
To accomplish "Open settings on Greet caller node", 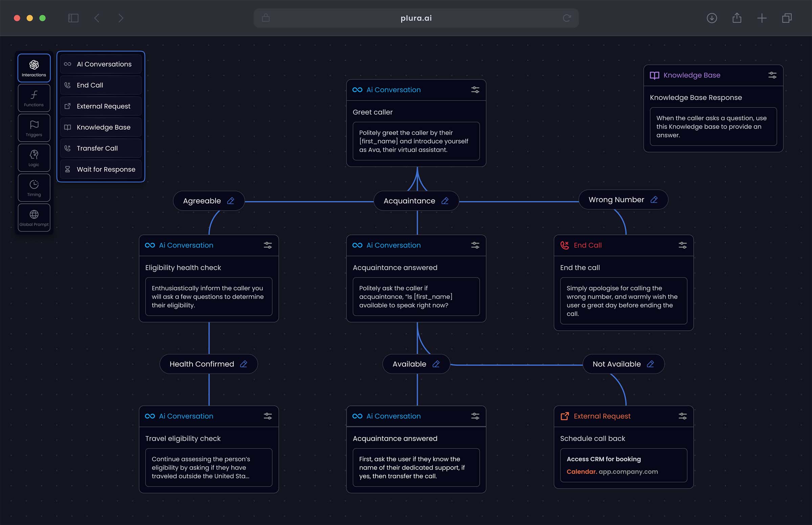I will (x=475, y=90).
